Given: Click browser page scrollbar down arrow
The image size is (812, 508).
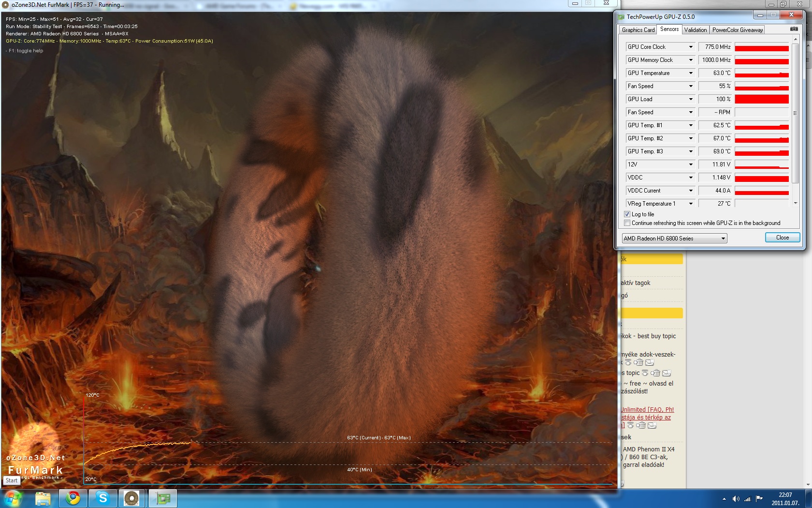Looking at the screenshot, I should 808,485.
